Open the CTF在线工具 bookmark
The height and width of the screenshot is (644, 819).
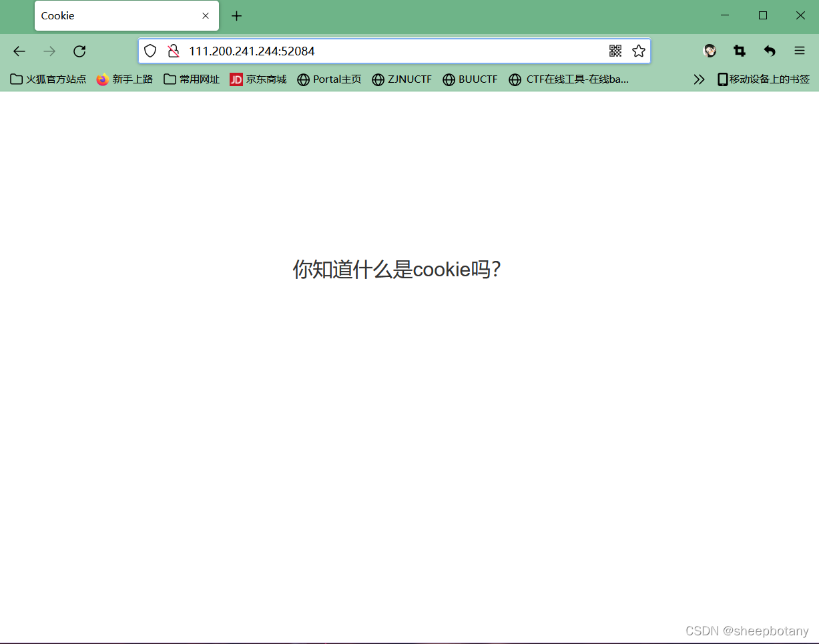click(569, 79)
